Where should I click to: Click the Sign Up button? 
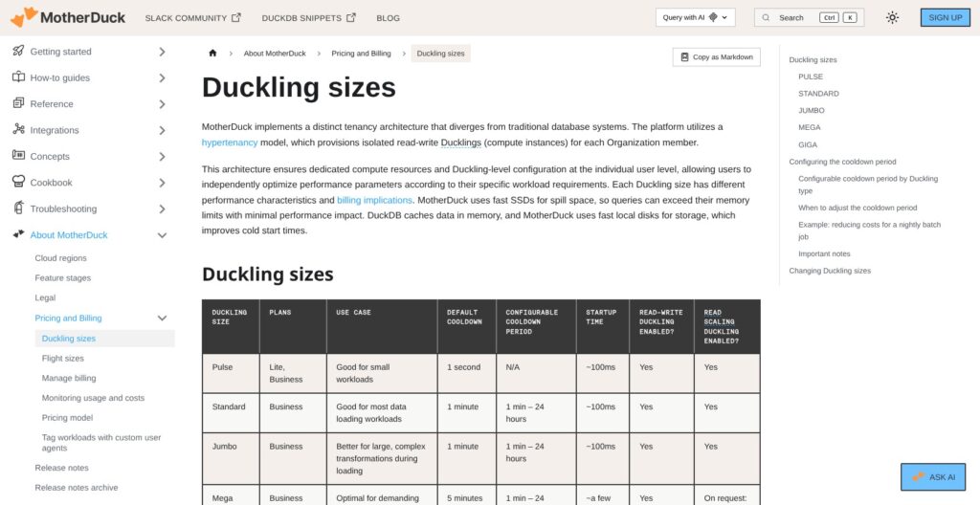[945, 17]
